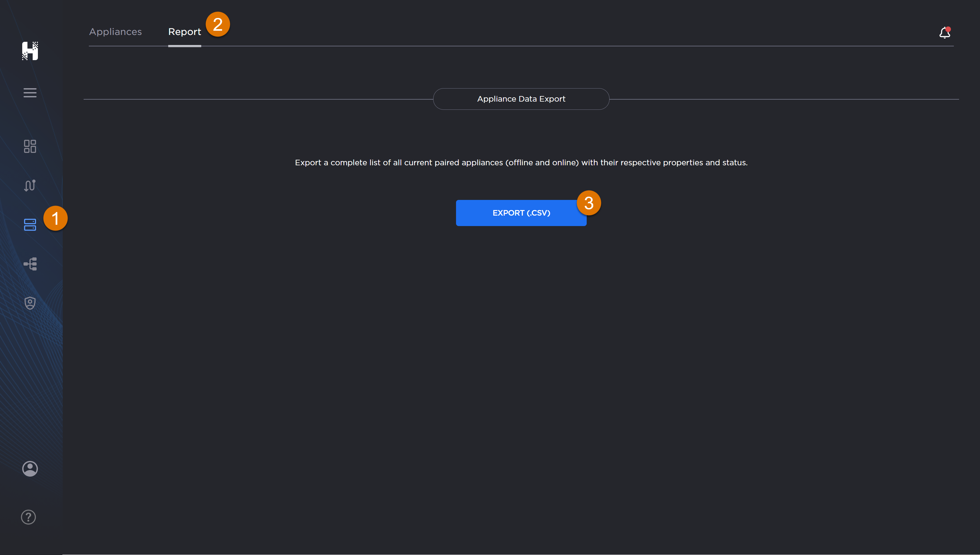Open the topology tree icon in the sidebar
The width and height of the screenshot is (980, 555).
click(30, 264)
